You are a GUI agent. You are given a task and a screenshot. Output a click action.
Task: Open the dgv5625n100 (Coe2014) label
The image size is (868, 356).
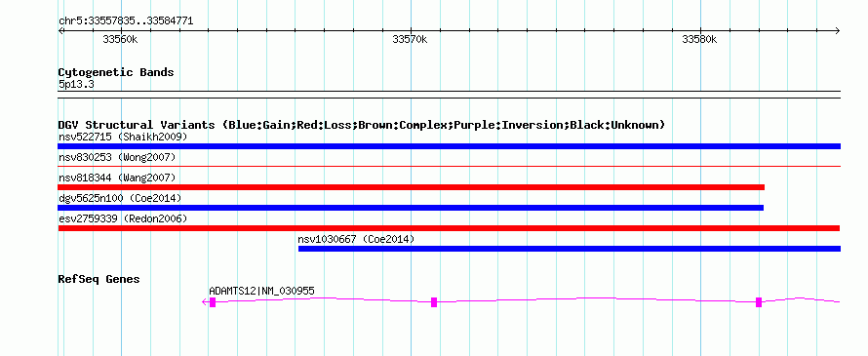point(120,198)
